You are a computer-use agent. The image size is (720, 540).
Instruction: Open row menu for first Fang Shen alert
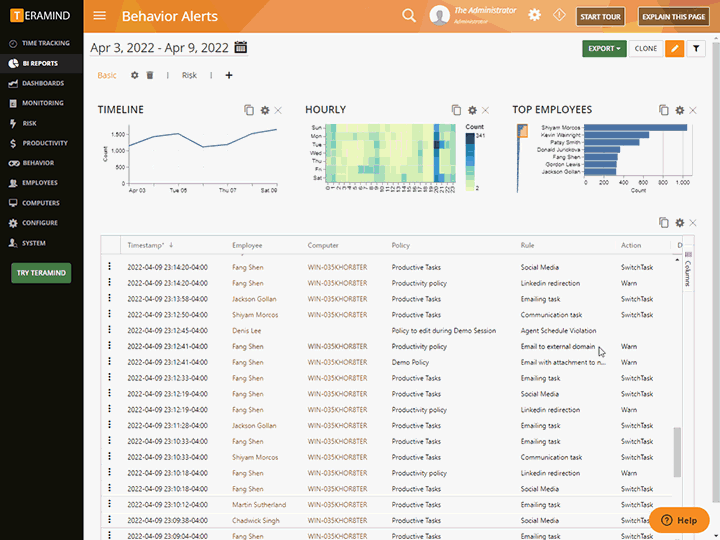[x=110, y=267]
